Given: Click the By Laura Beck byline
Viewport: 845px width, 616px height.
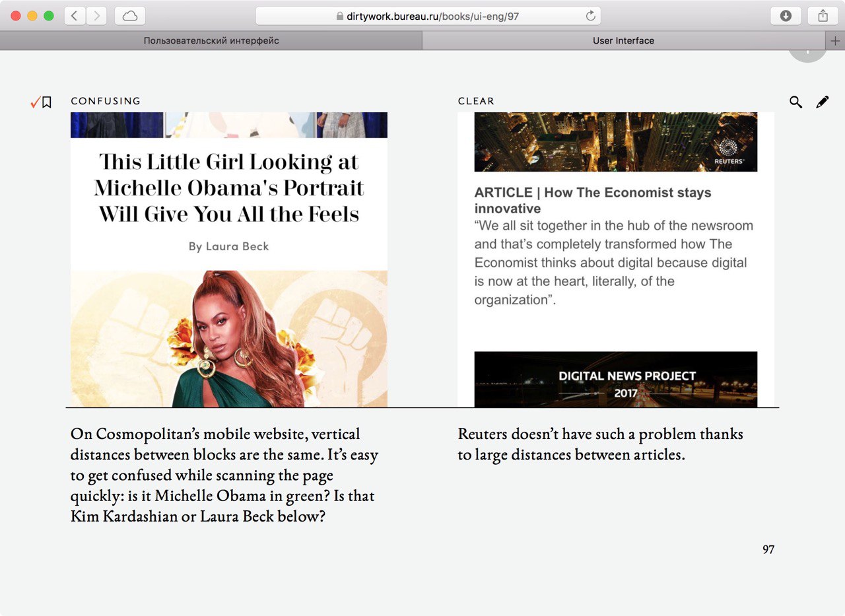Looking at the screenshot, I should pos(229,246).
